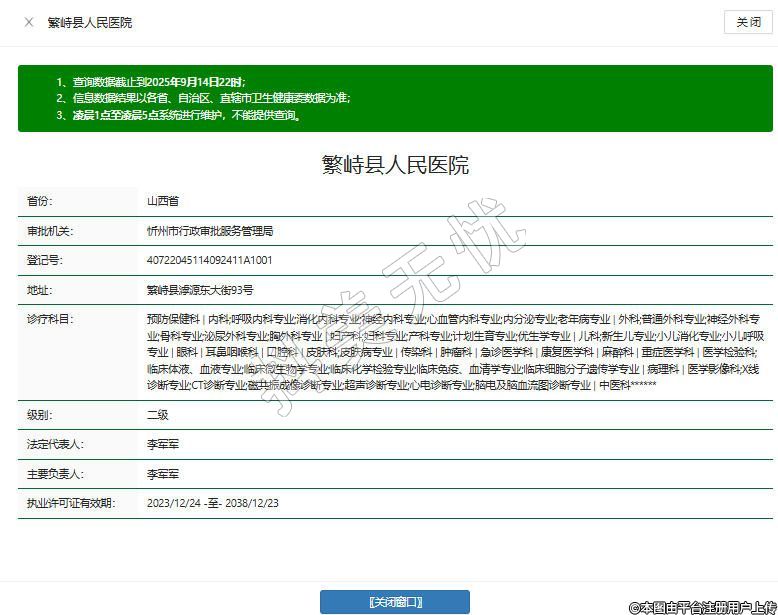
Task: Select registration number 40722045114092411A1001
Action: (209, 260)
